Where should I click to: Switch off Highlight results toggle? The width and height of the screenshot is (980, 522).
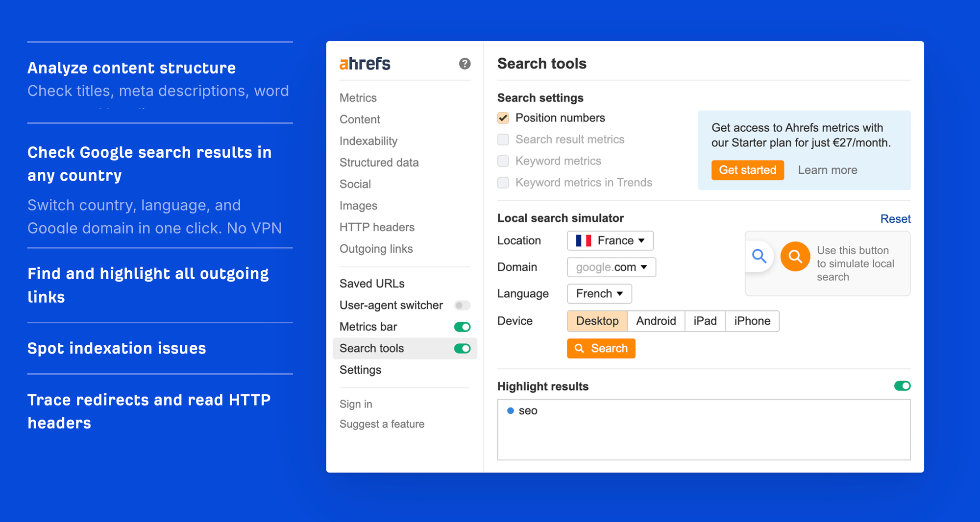pyautogui.click(x=902, y=386)
